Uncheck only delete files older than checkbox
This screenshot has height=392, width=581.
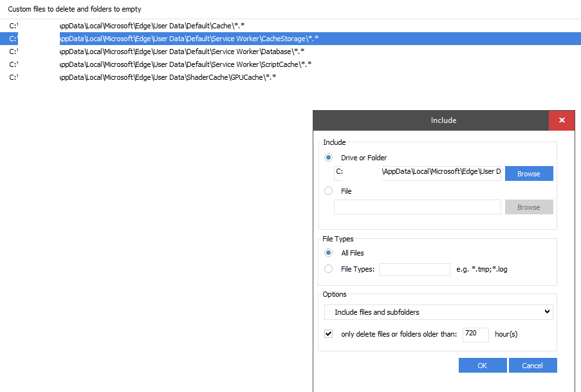tap(329, 334)
